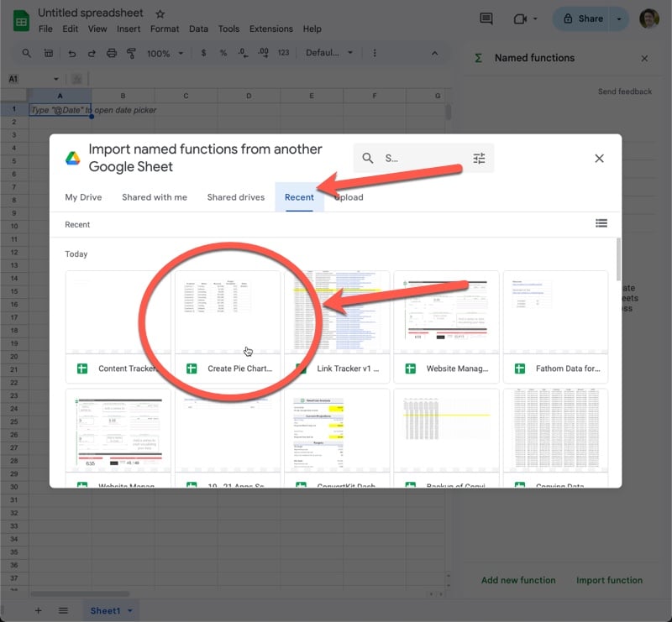Viewport: 672px width, 622px height.
Task: Collapse the menus with caret icon
Action: pyautogui.click(x=434, y=53)
